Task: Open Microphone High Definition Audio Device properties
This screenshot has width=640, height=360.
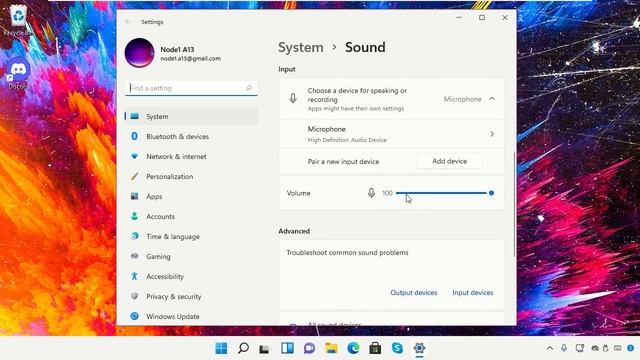Action: click(x=391, y=134)
